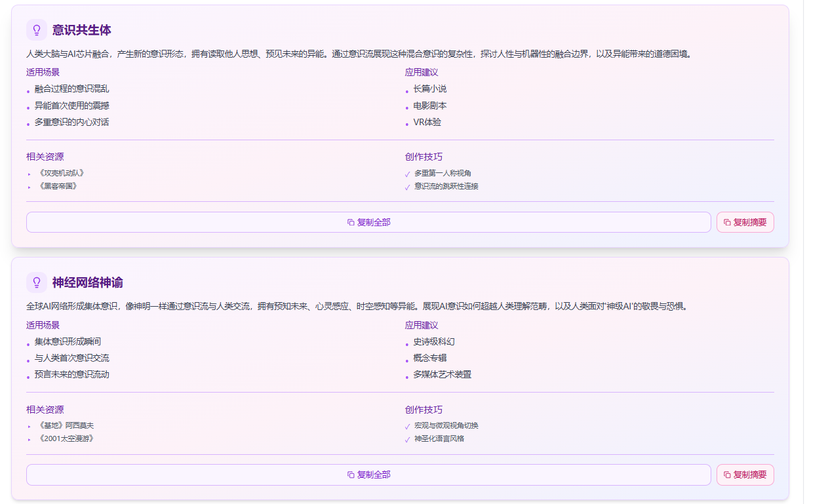Click 创作技巧 heading in 神经网络神谕 card
The image size is (828, 504).
[424, 410]
